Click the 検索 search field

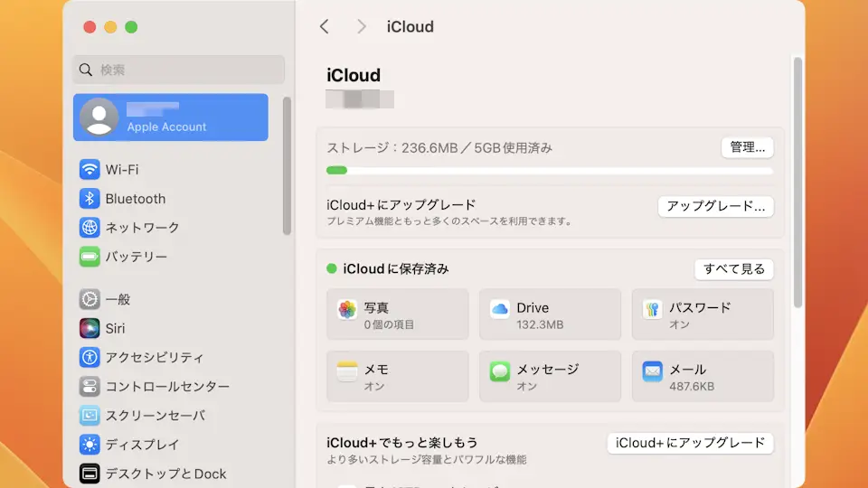(x=178, y=70)
